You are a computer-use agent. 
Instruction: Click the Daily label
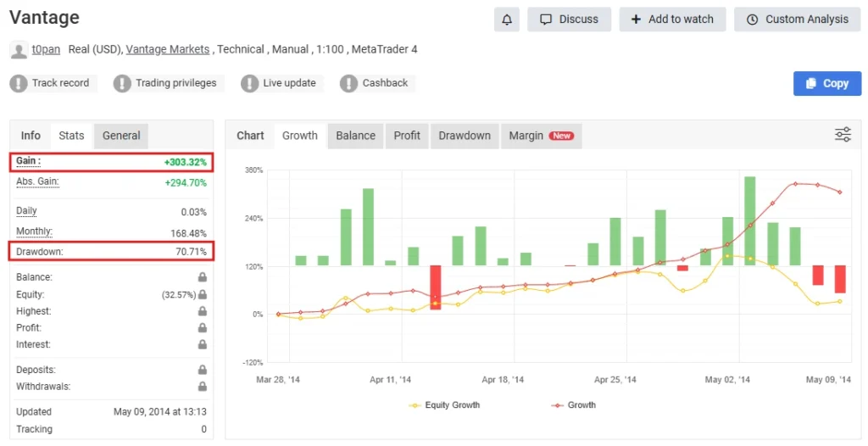[x=26, y=211]
